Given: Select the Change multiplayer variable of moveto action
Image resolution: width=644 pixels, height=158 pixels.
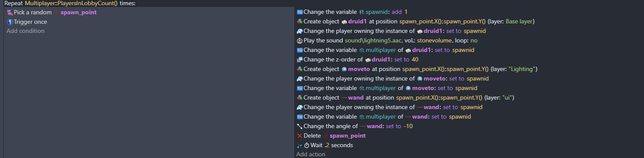Looking at the screenshot, I should 387,88.
